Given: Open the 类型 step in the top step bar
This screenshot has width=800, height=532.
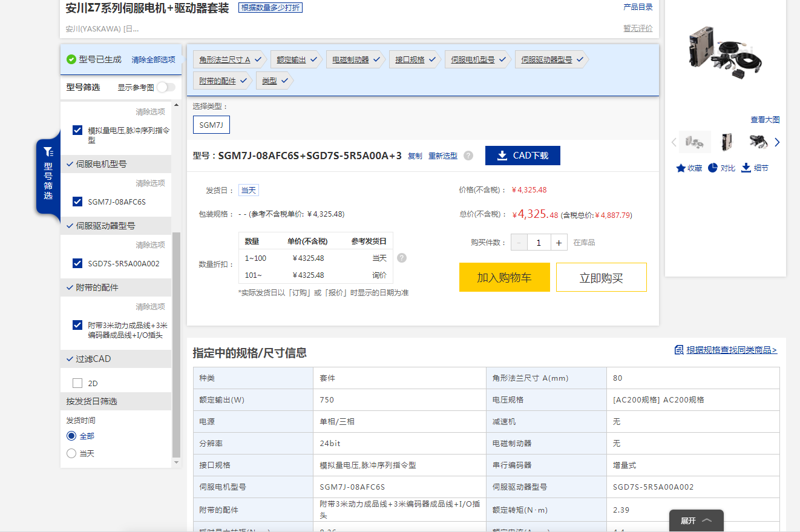Looking at the screenshot, I should [x=274, y=80].
